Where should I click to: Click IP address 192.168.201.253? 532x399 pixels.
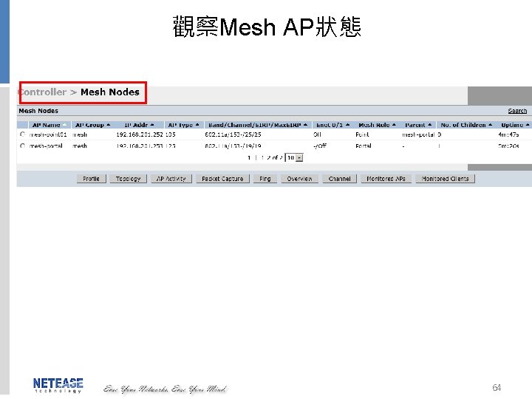pos(140,146)
